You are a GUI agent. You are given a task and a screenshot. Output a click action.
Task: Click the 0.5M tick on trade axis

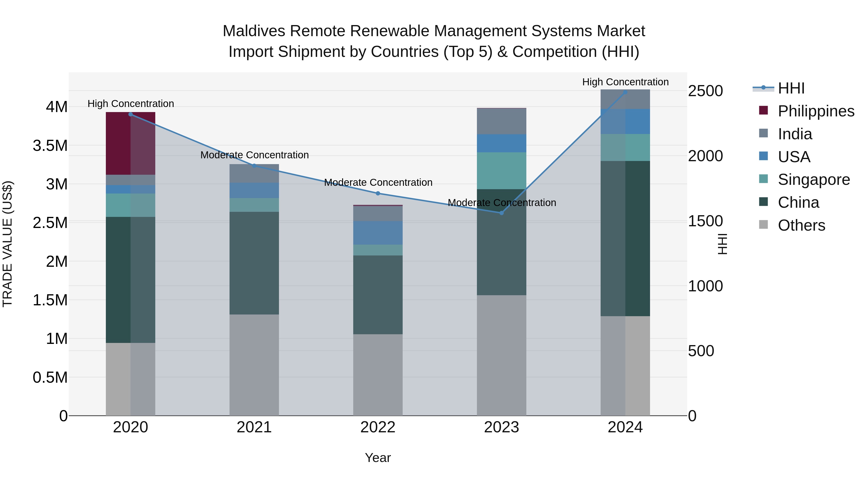coord(50,377)
